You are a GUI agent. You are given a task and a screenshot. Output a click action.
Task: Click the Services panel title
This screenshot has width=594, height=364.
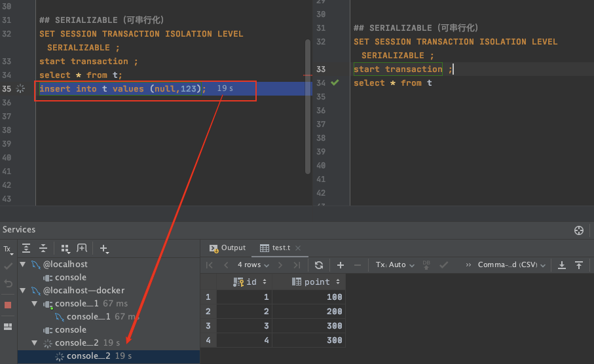point(19,230)
